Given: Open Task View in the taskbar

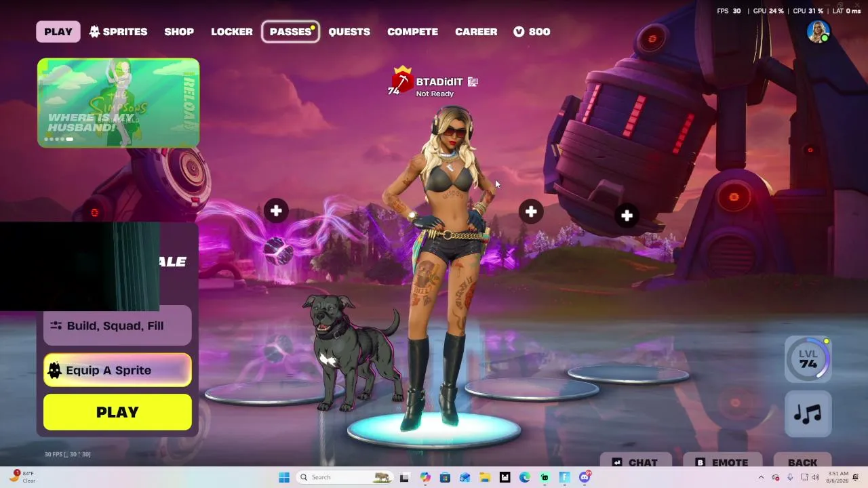Looking at the screenshot, I should pos(404,477).
